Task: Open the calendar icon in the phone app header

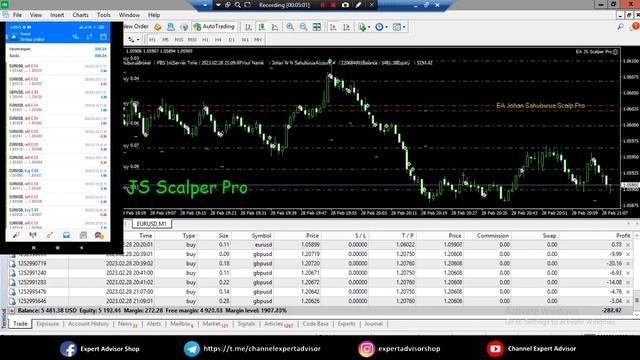Action: 103,37
